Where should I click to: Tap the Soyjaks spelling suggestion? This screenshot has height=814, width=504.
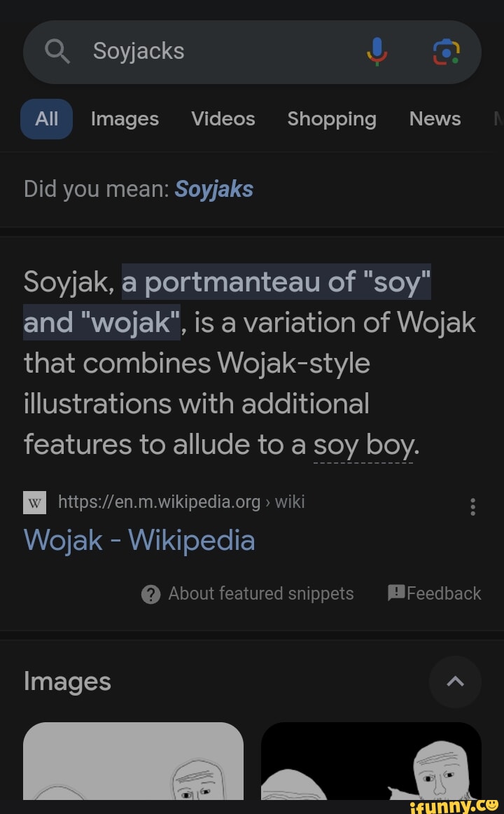point(213,188)
